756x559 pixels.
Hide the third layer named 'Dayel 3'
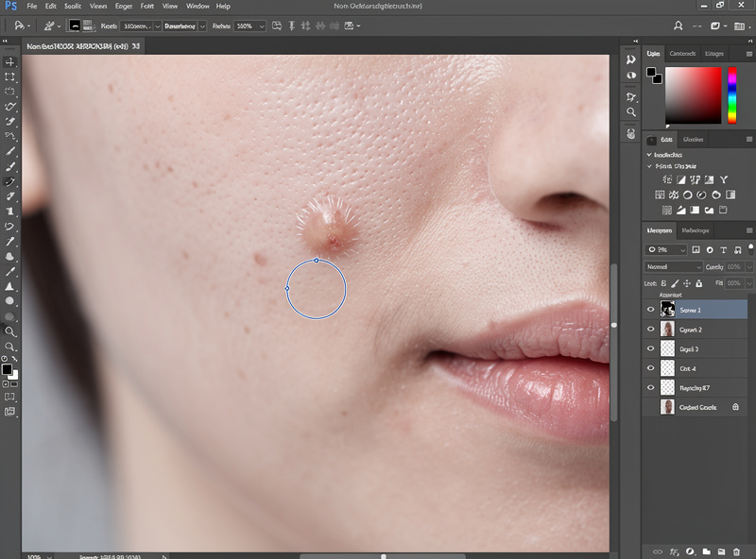coord(650,348)
